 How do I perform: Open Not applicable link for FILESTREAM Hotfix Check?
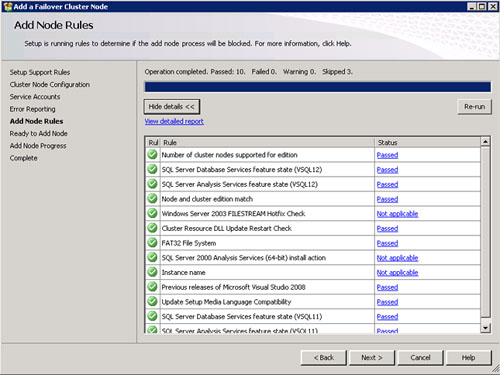[397, 214]
